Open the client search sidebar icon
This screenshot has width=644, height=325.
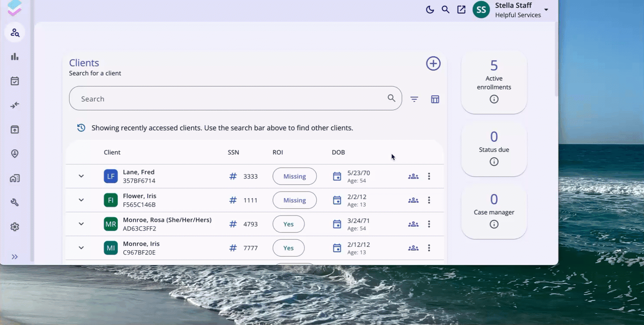pyautogui.click(x=15, y=33)
